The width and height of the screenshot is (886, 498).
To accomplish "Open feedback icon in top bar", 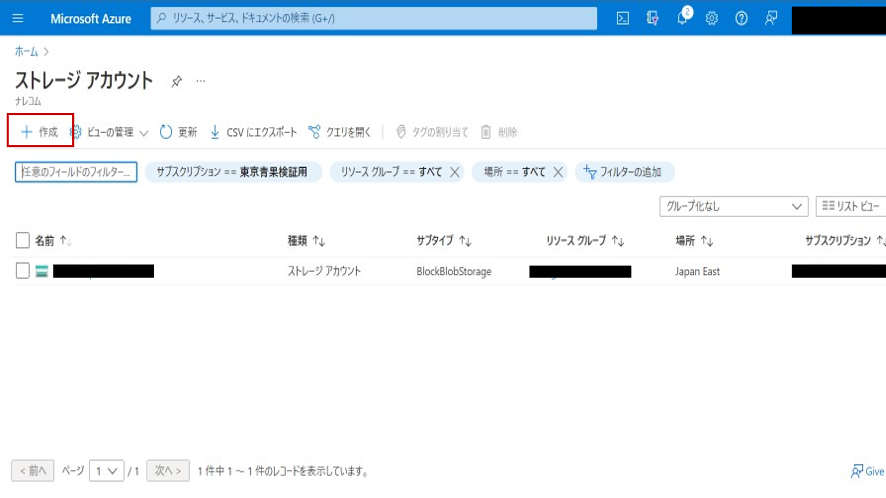I will (771, 19).
